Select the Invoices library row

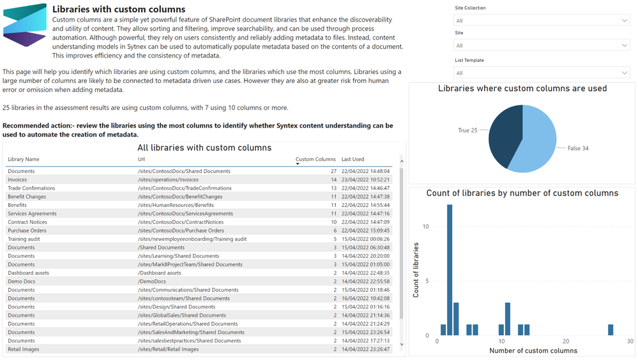[199, 179]
